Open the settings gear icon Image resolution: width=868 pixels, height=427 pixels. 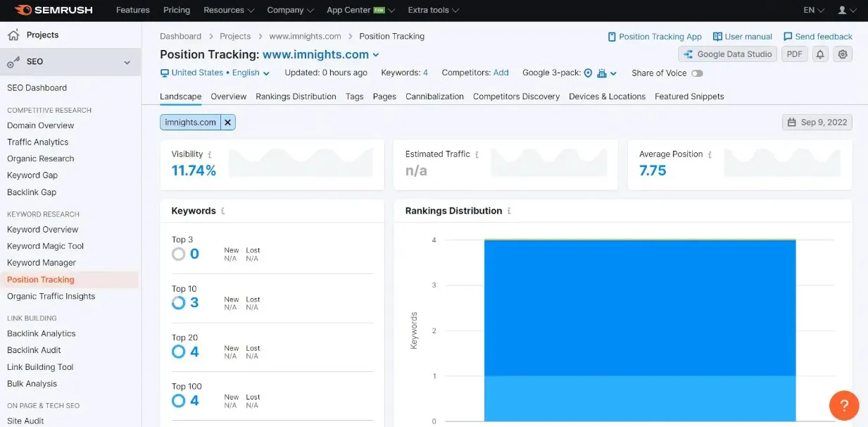842,54
